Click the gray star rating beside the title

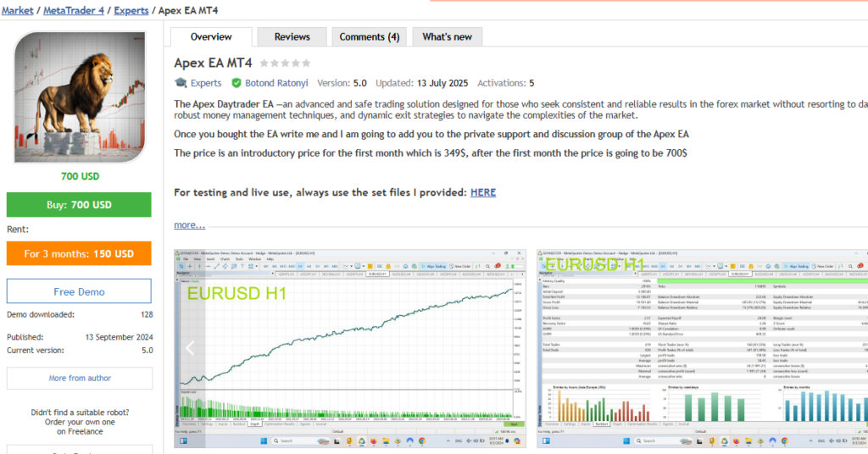point(285,63)
